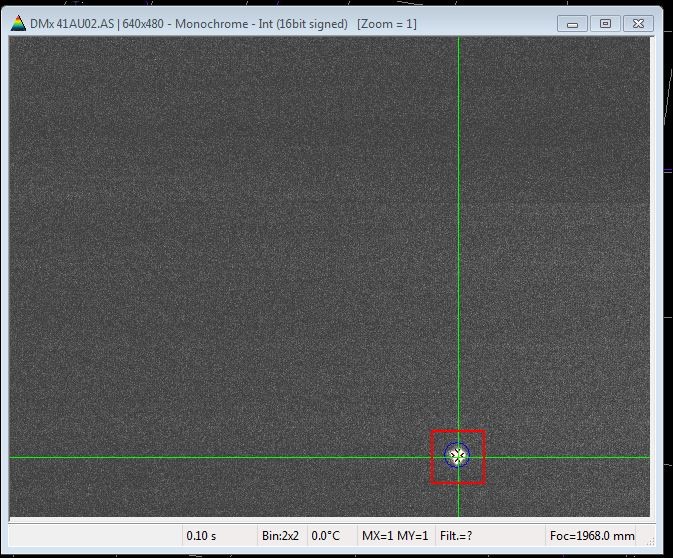
Task: Click the empty leftmost status bar panel
Action: click(x=95, y=536)
